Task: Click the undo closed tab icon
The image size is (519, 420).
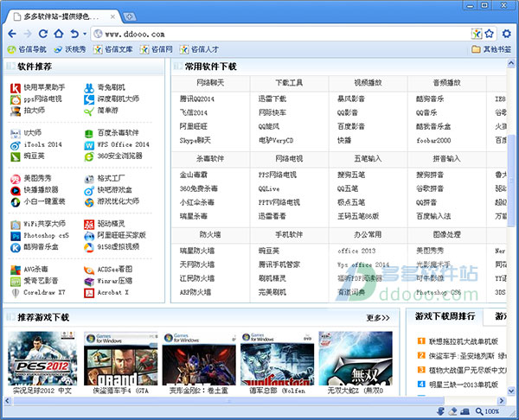Action: (x=74, y=34)
